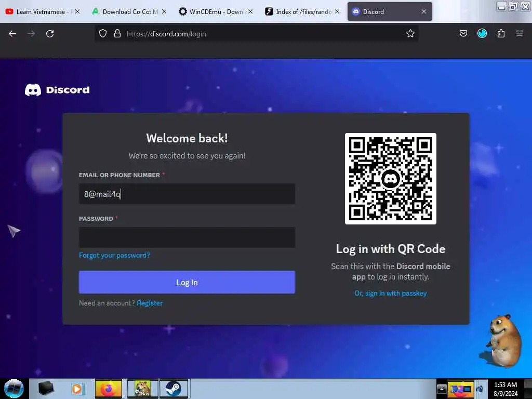Bookmark this page with the star icon
532x399 pixels.
tap(410, 34)
